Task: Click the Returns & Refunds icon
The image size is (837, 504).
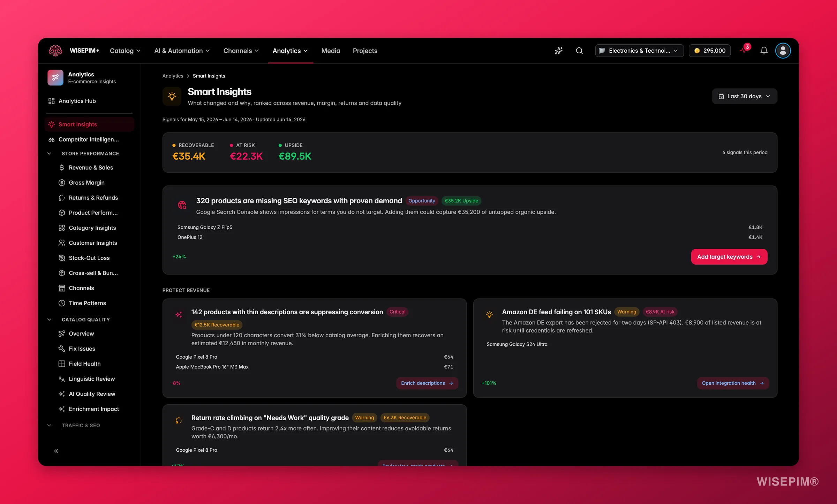Action: coord(62,198)
